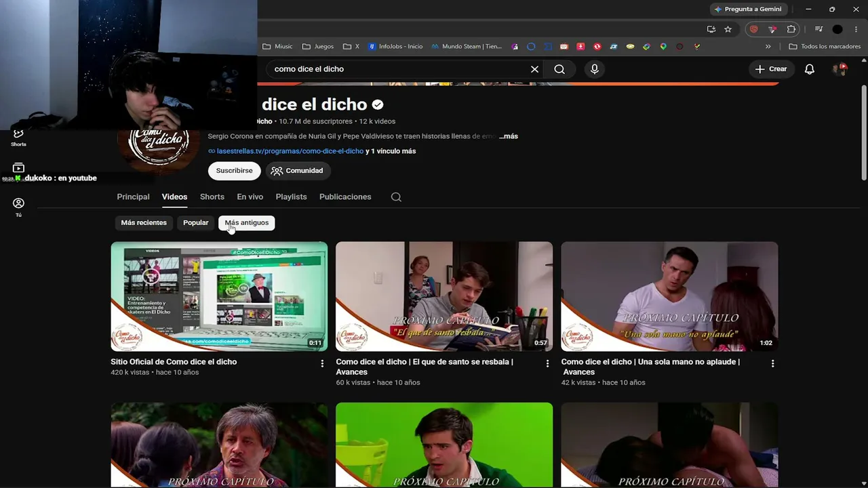Open the Chrome extensions puzzle icon
Image resolution: width=868 pixels, height=488 pixels.
[791, 29]
